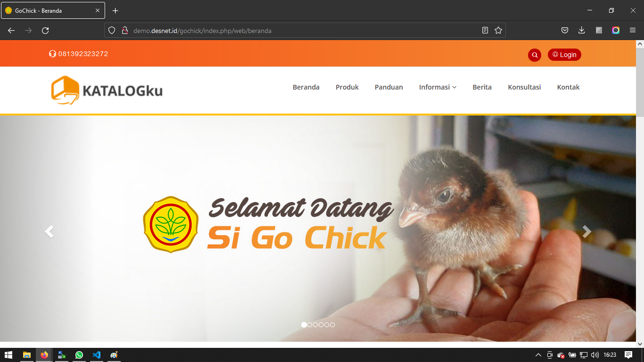Image resolution: width=644 pixels, height=362 pixels.
Task: Select the last carousel indicator dot
Action: pyautogui.click(x=332, y=325)
